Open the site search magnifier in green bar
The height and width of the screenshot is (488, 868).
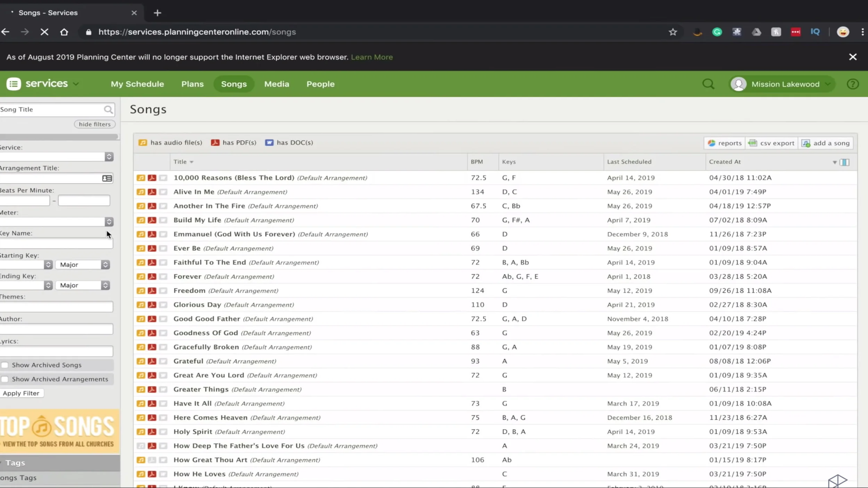(x=708, y=84)
